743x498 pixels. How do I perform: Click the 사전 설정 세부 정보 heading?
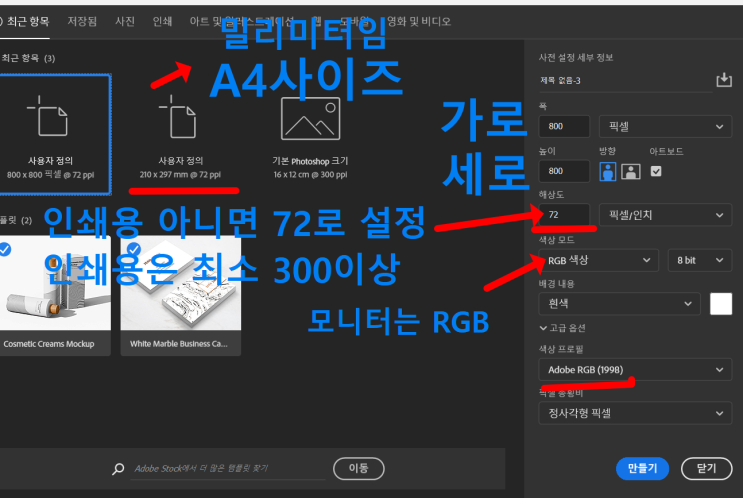(x=576, y=58)
